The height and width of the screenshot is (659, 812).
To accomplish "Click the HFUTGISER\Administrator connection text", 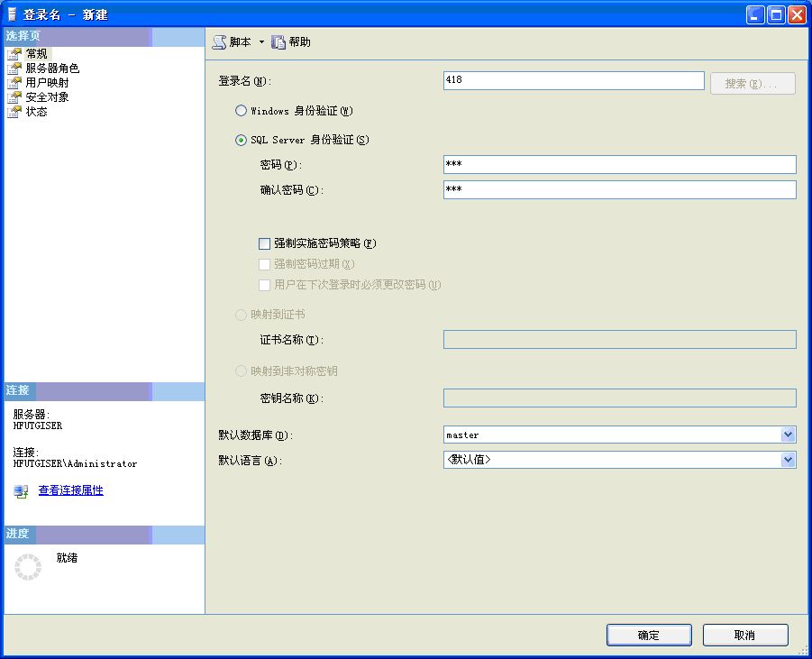I will tap(75, 463).
